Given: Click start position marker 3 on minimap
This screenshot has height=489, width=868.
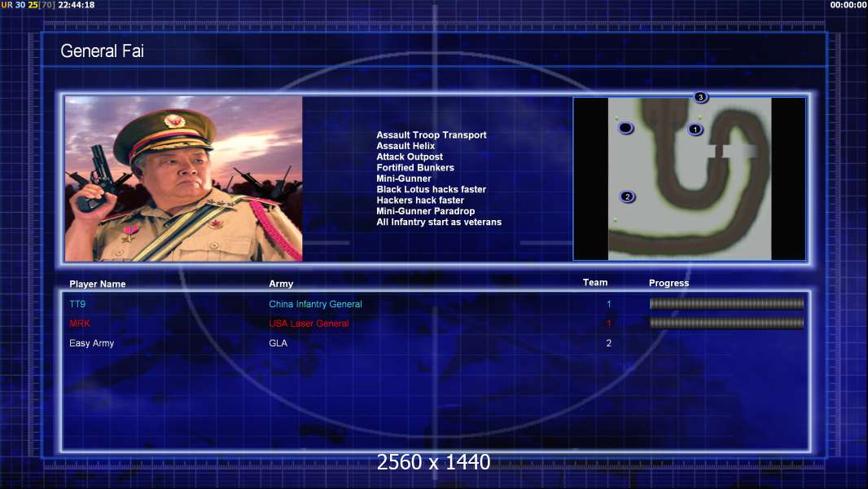Looking at the screenshot, I should [700, 98].
